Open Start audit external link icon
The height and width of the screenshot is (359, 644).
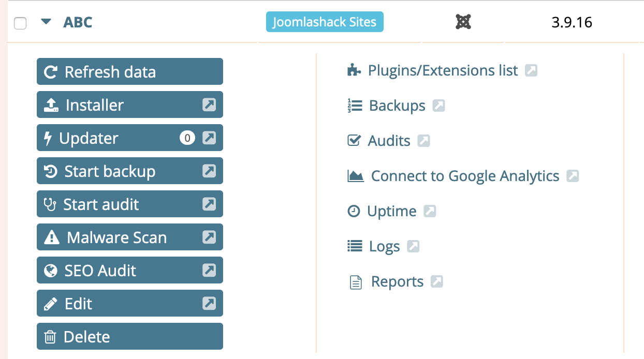[x=209, y=204]
